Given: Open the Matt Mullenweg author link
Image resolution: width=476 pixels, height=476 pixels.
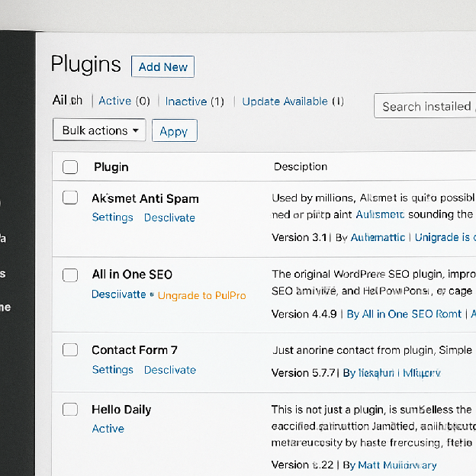Looking at the screenshot, I should click(x=397, y=465).
